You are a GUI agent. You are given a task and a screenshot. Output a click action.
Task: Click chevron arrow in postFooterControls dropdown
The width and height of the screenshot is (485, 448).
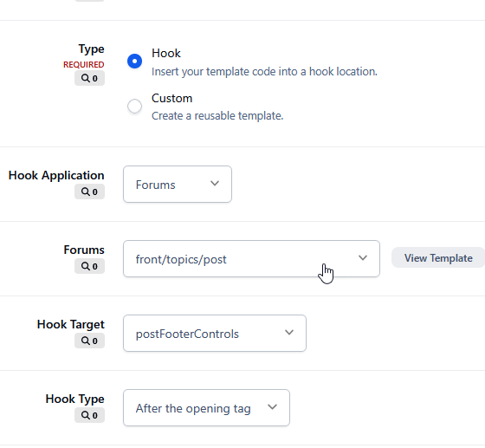(x=289, y=332)
